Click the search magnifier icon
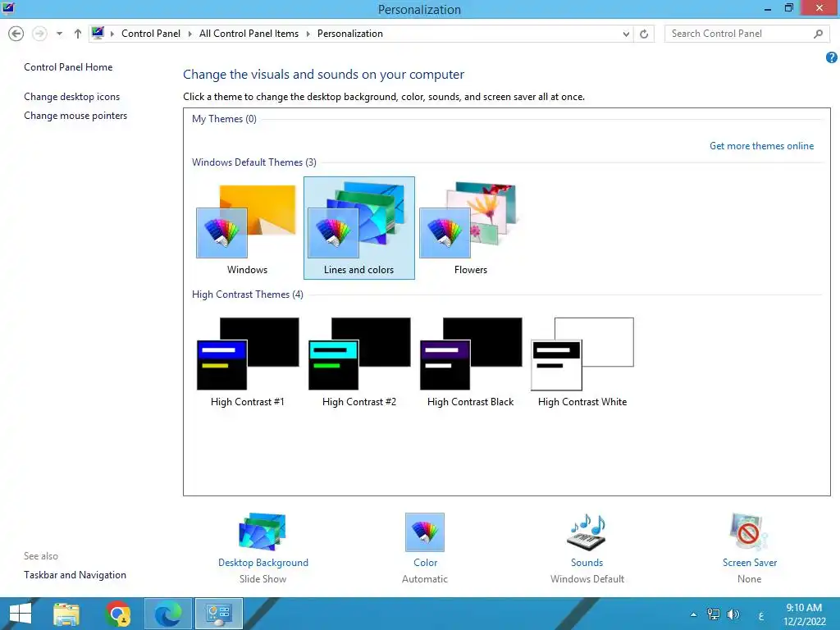The image size is (840, 630). [x=818, y=34]
